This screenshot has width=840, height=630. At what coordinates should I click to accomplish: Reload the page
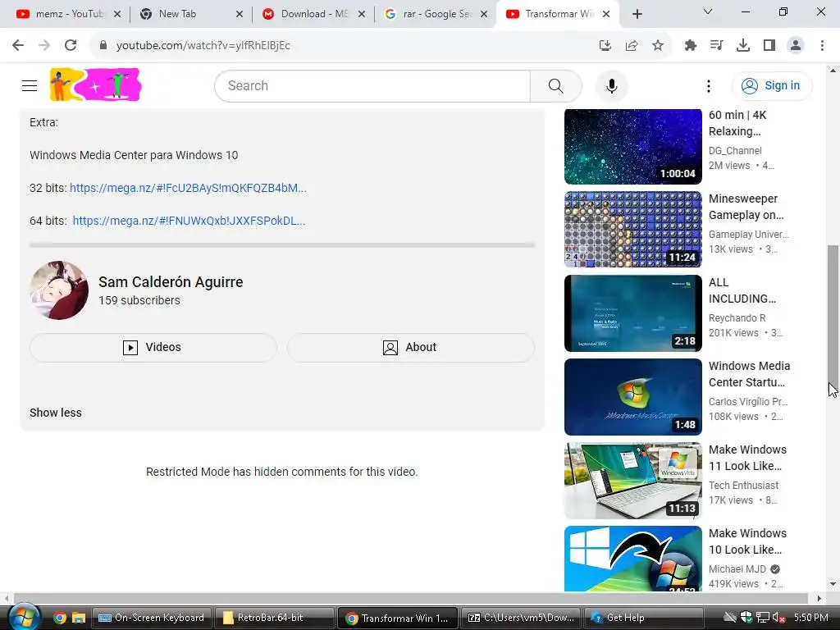coord(71,46)
